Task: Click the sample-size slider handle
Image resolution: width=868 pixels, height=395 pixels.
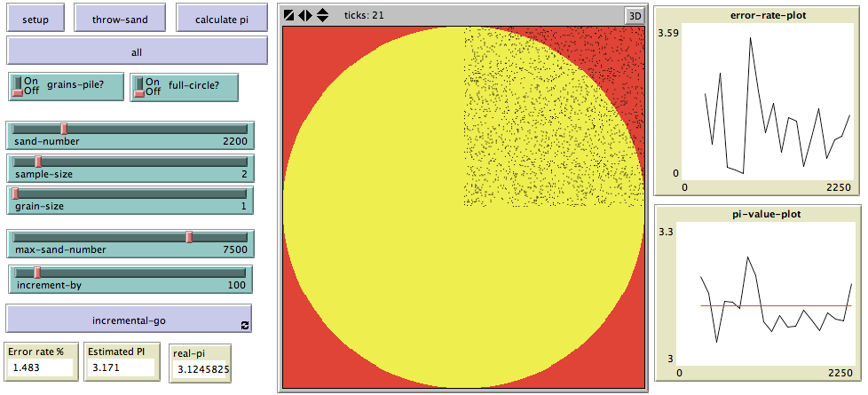Action: pyautogui.click(x=38, y=161)
